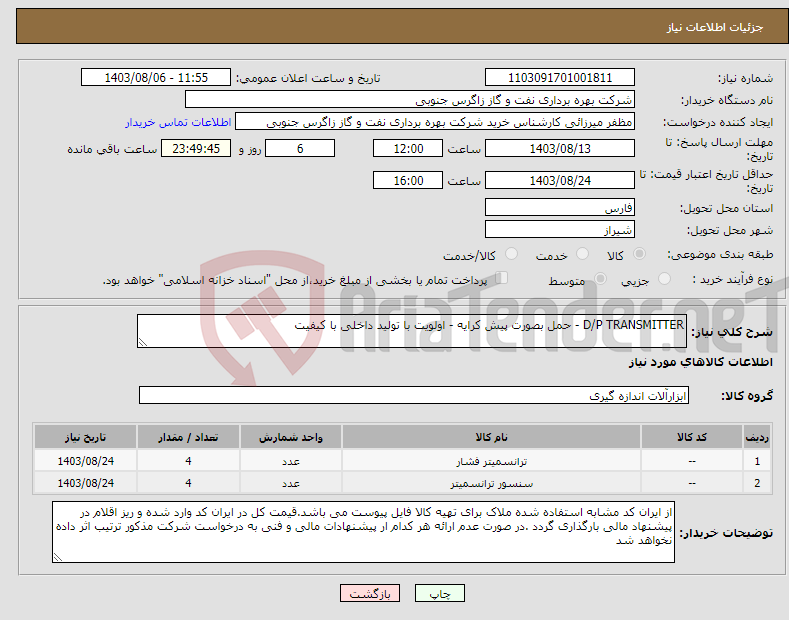
Task: Click the ردیف column header
Action: 757,437
